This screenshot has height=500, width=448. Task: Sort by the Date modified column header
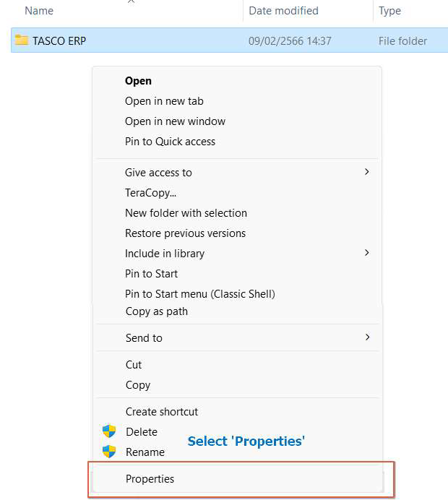[285, 11]
